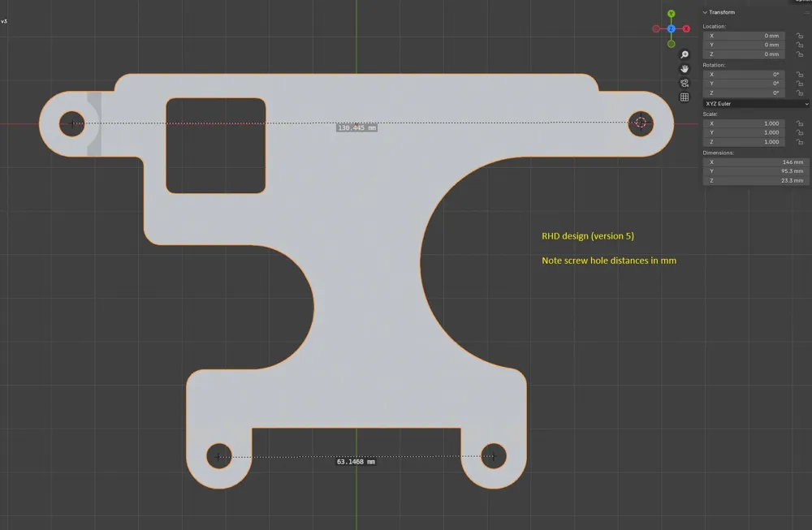Click the Dimensions Z 23.3 mm field
812x530 pixels.
click(x=756, y=181)
